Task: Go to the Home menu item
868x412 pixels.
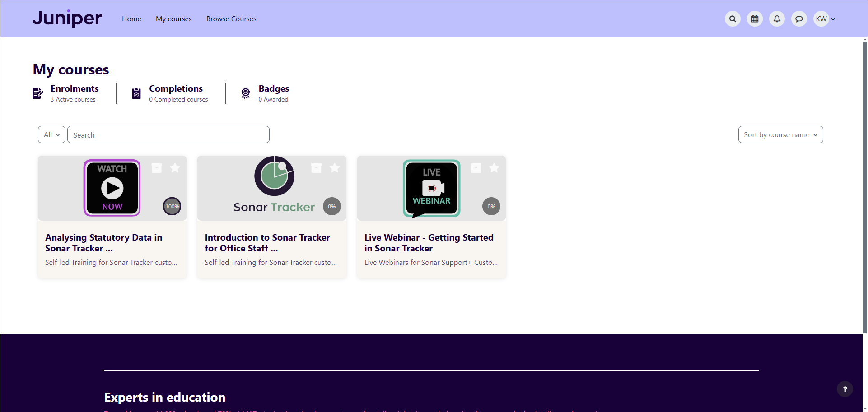Action: click(x=131, y=19)
